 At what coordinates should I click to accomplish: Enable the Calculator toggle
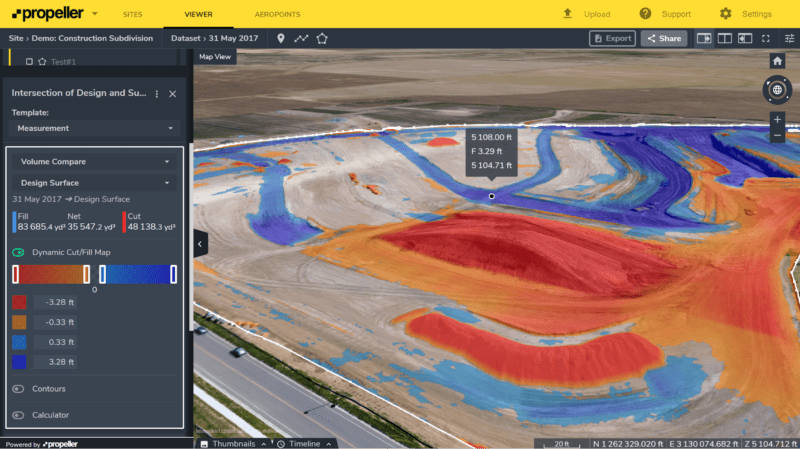click(x=18, y=415)
